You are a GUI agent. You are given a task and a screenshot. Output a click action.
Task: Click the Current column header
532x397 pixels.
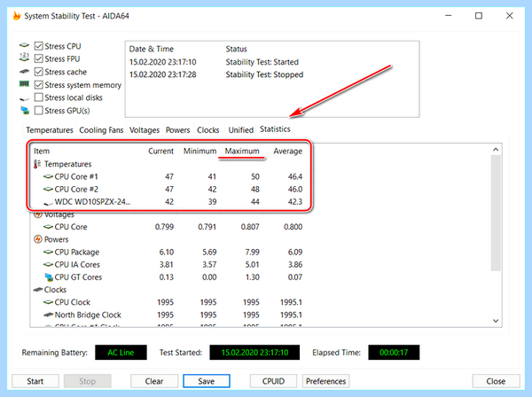click(160, 152)
